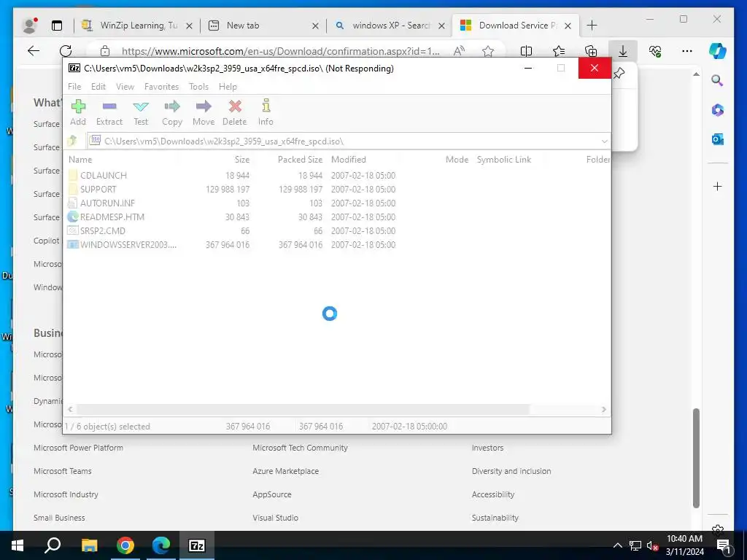
Task: Open the Info toolbar icon
Action: click(266, 105)
